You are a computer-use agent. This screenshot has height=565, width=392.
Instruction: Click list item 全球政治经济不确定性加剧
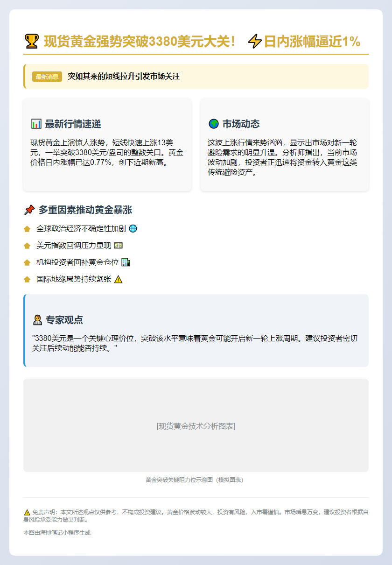click(x=81, y=229)
